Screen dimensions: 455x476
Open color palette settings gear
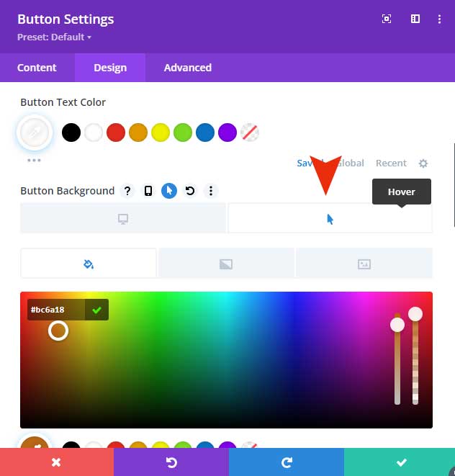coord(423,163)
